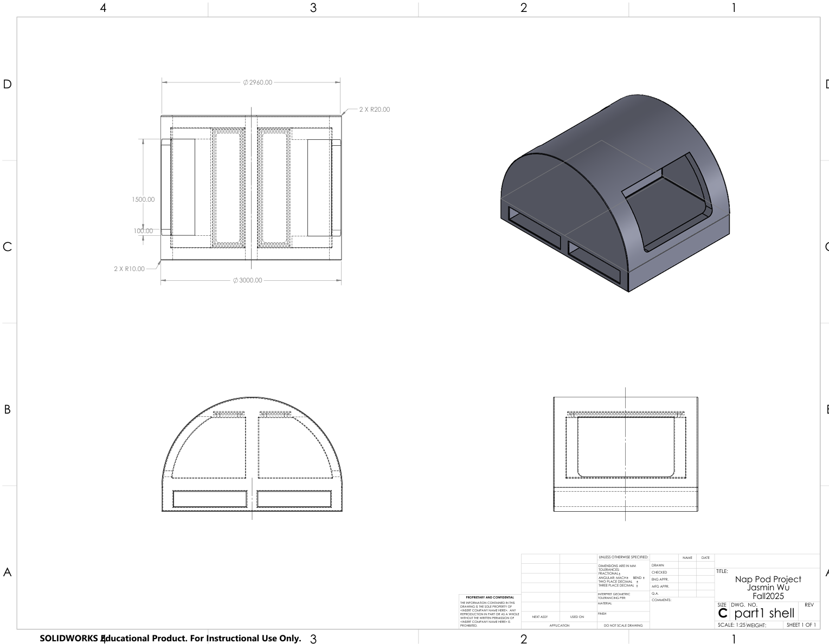Click the sheet size letter C
Image resolution: width=829 pixels, height=644 pixels.
pyautogui.click(x=722, y=614)
